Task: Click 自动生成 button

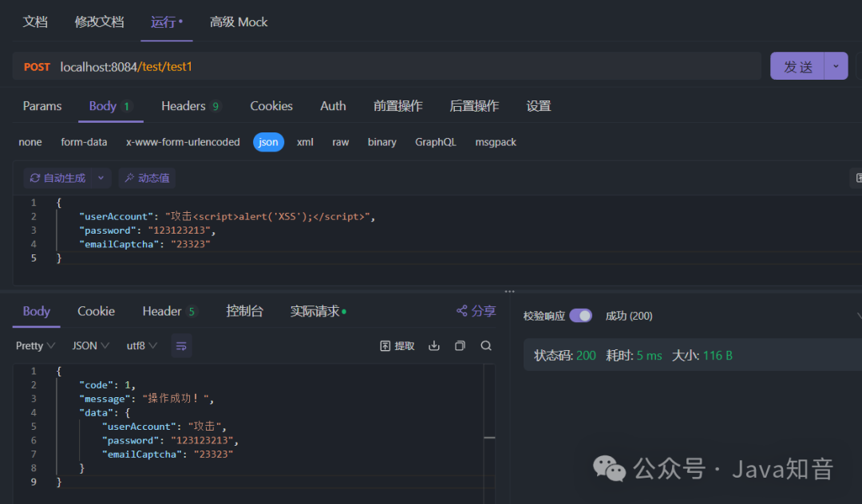Action: 57,178
